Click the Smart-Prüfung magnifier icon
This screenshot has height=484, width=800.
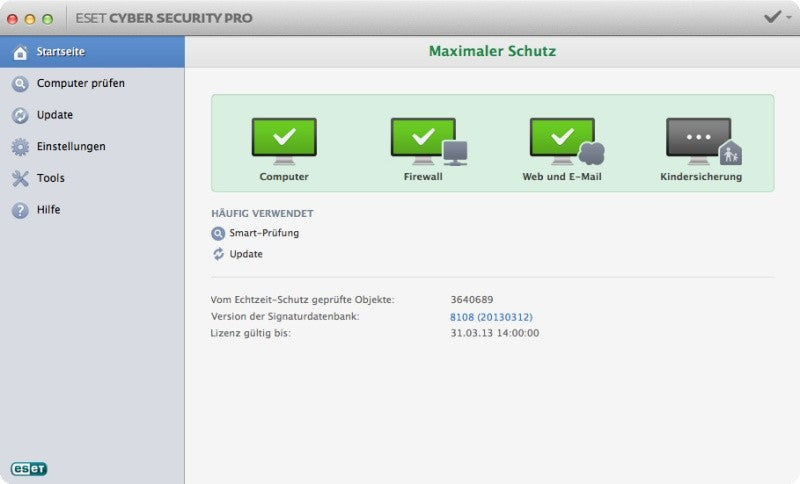[x=218, y=234]
